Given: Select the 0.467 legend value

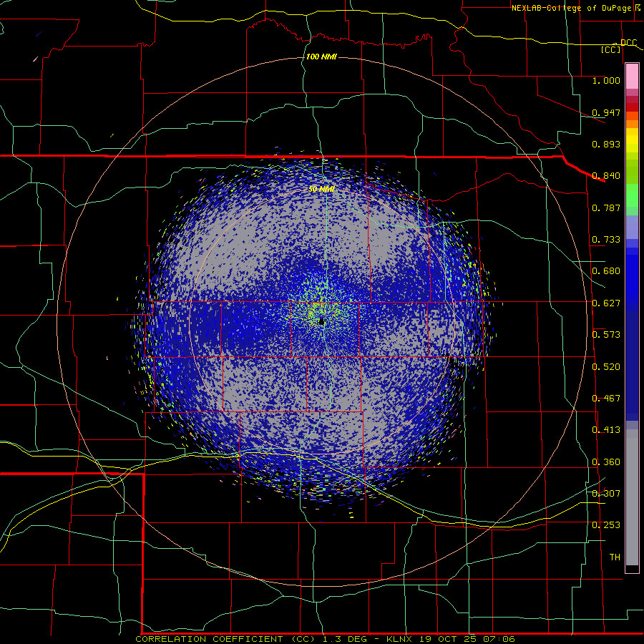Looking at the screenshot, I should click(606, 399).
